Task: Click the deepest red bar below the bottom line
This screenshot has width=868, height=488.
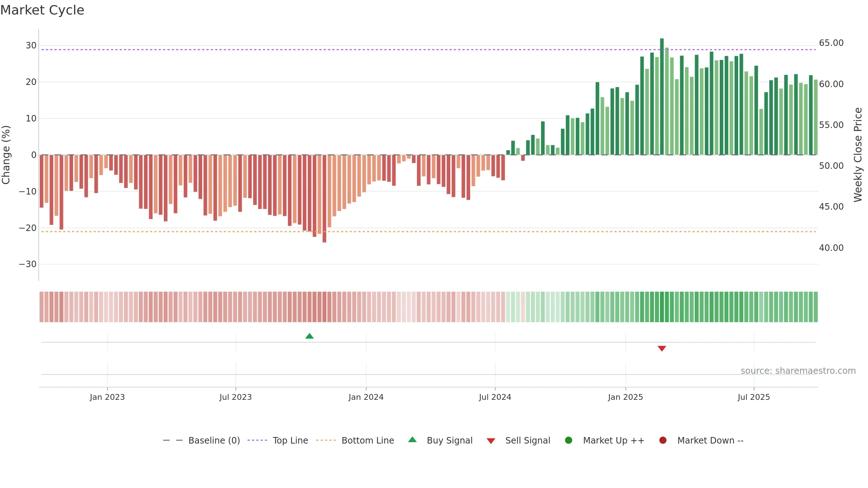Action: (x=324, y=199)
